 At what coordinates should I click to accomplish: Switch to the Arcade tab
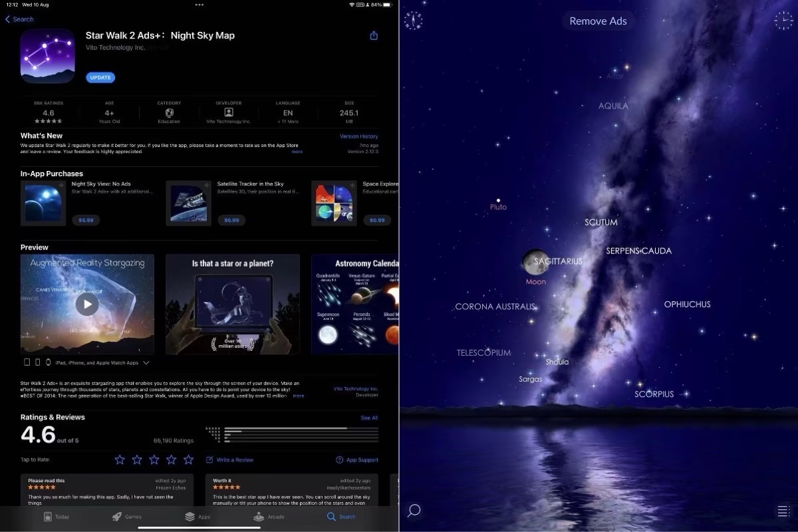coord(269,516)
